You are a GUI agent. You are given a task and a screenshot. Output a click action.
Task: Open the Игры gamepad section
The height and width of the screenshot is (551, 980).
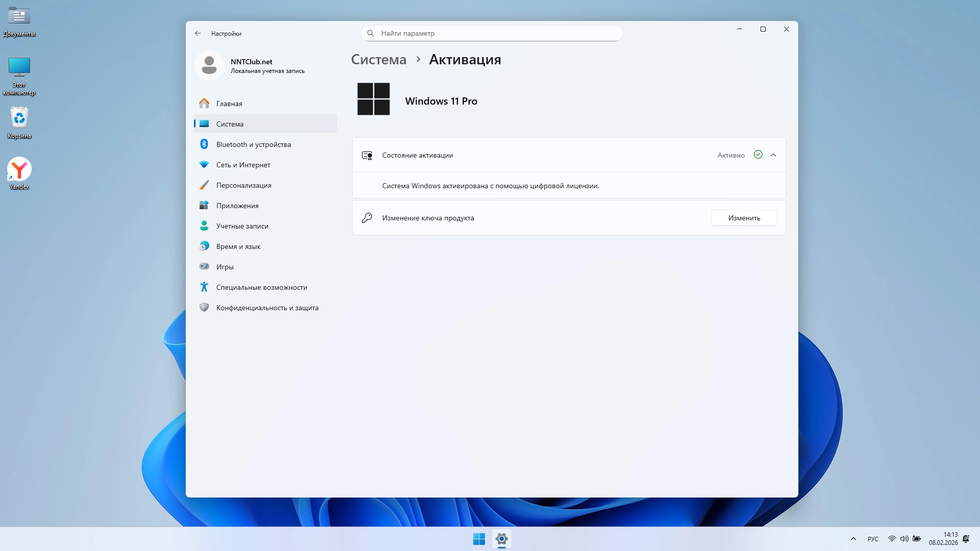225,267
